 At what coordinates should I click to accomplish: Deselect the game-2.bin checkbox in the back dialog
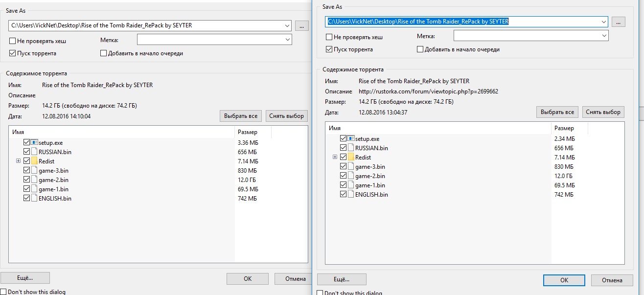point(26,180)
